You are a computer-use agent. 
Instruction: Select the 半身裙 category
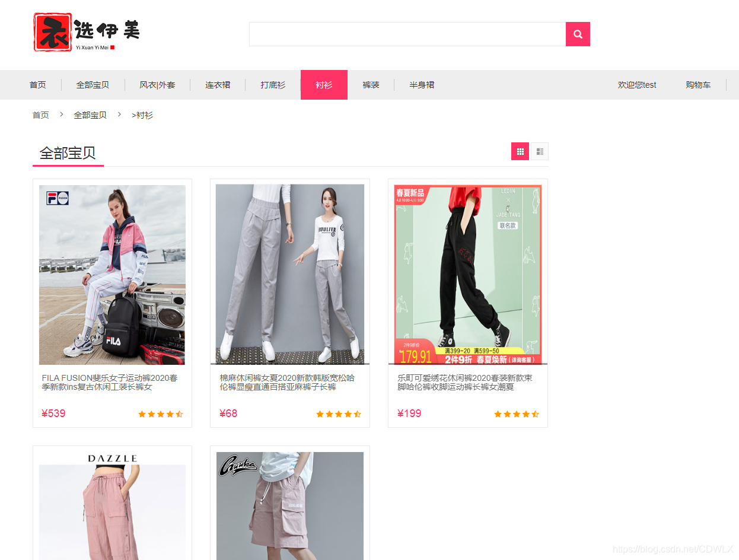point(422,85)
